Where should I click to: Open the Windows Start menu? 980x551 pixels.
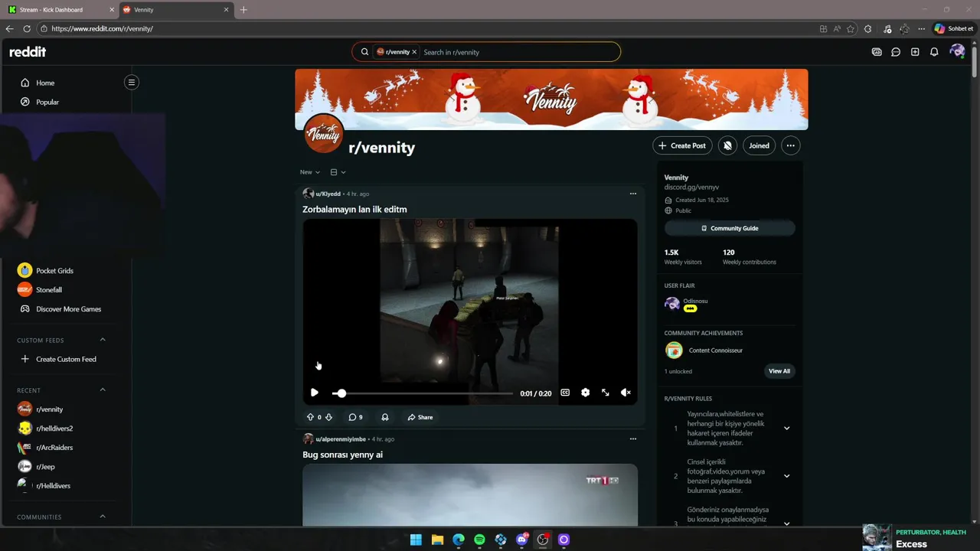click(x=416, y=540)
